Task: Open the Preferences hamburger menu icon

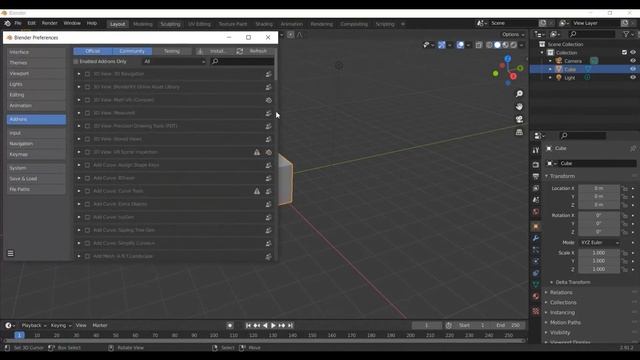Action: [x=11, y=253]
